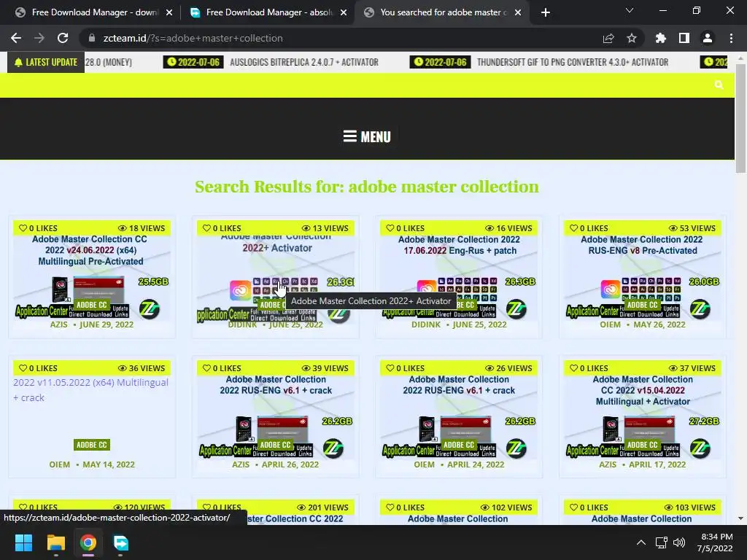The height and width of the screenshot is (560, 747).
Task: Click ADOBE CC tag on the May 14 post
Action: coord(92,445)
